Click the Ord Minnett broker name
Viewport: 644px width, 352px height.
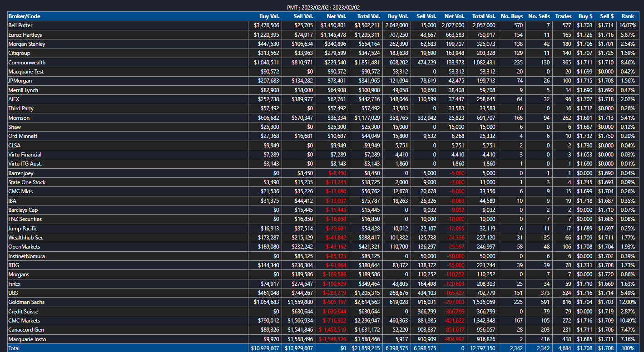pos(23,136)
